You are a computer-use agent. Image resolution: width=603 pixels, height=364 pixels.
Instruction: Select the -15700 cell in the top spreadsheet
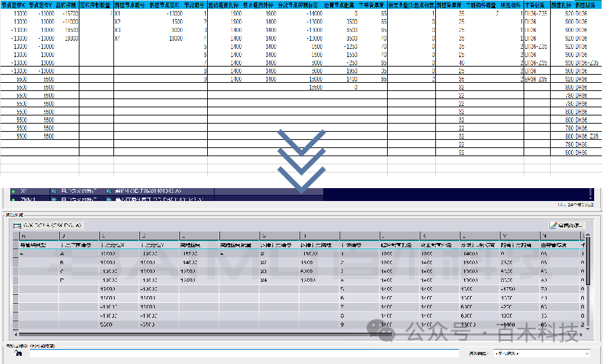[x=69, y=14]
